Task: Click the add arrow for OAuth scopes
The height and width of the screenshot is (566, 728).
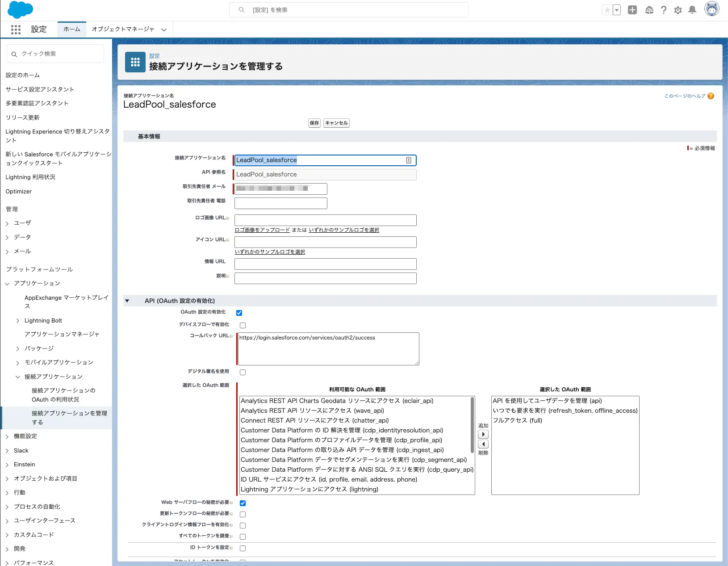Action: tap(483, 434)
